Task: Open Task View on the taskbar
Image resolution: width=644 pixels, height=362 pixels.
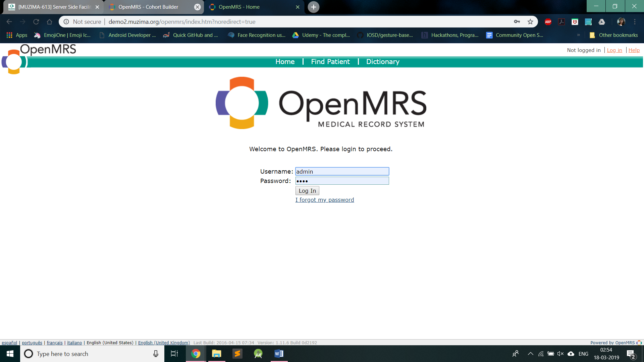Action: tap(174, 354)
